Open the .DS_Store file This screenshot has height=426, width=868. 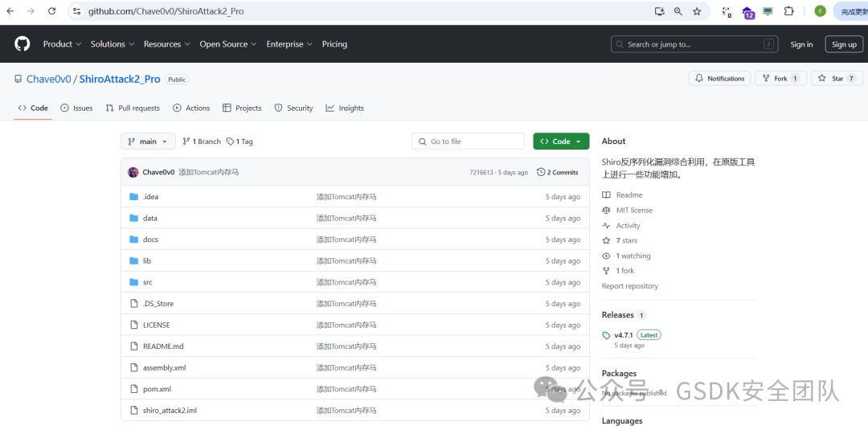[x=158, y=304]
